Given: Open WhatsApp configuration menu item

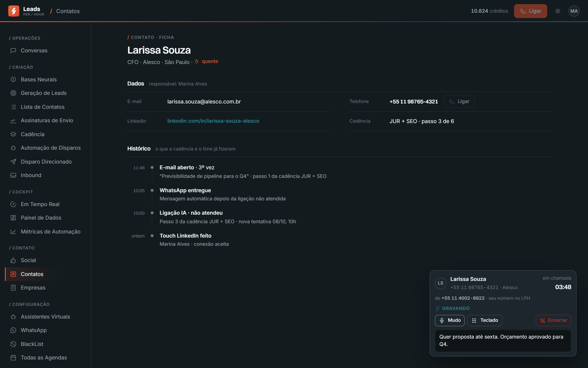Looking at the screenshot, I should pos(46,330).
